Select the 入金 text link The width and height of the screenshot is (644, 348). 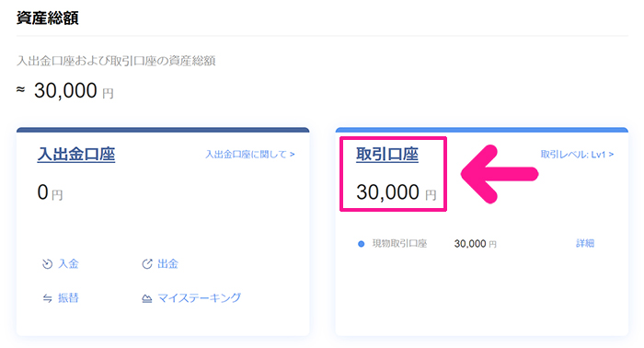[68, 264]
